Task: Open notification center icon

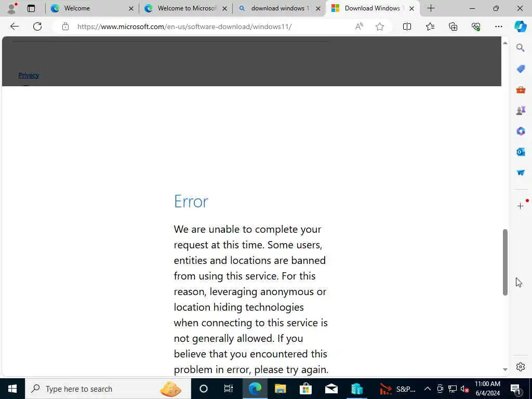Action: 515,389
